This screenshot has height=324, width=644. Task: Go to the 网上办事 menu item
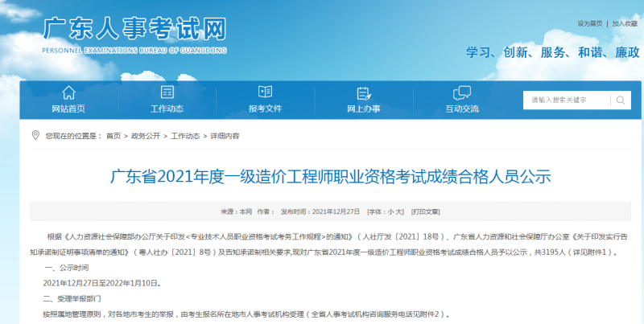pyautogui.click(x=363, y=109)
